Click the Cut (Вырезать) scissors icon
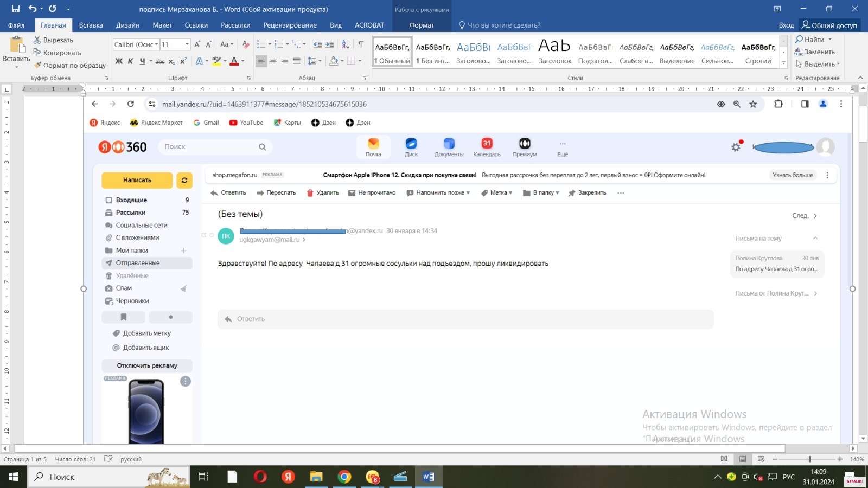 coord(37,40)
